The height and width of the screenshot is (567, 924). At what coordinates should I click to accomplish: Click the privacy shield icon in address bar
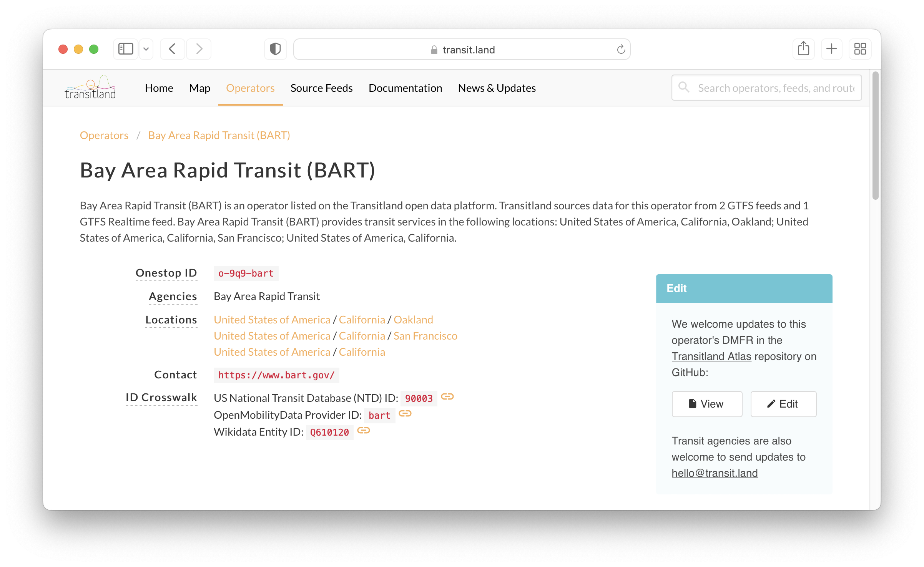click(275, 49)
